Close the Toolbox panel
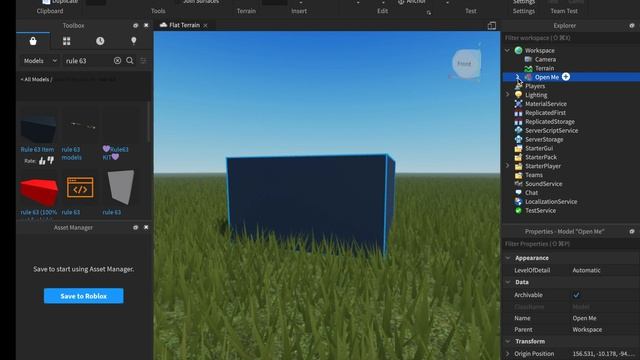 click(x=146, y=25)
